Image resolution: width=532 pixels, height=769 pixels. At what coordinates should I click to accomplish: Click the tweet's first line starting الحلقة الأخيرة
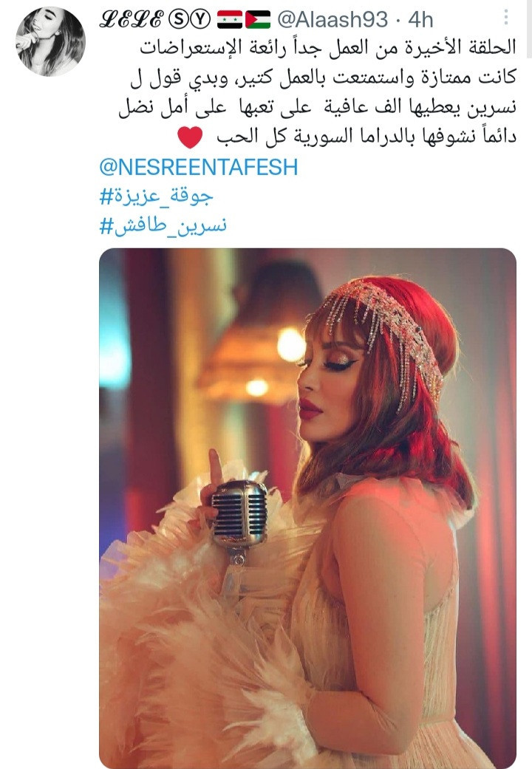[328, 48]
